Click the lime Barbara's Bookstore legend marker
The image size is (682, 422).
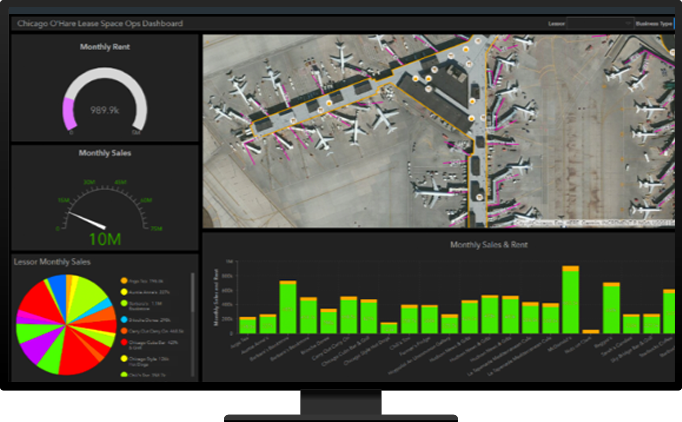[124, 303]
